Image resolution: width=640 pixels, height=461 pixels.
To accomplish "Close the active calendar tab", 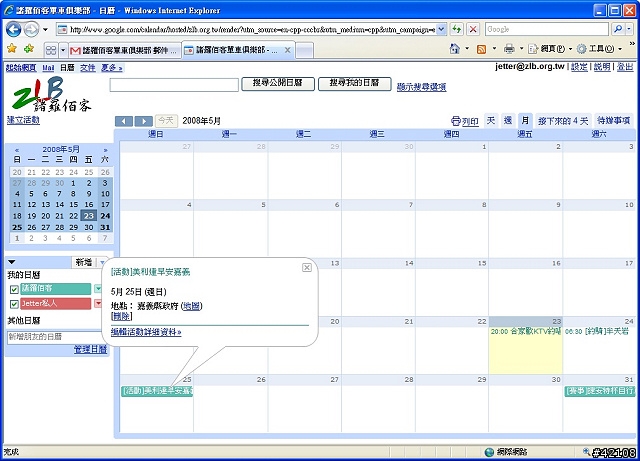I will [287, 50].
